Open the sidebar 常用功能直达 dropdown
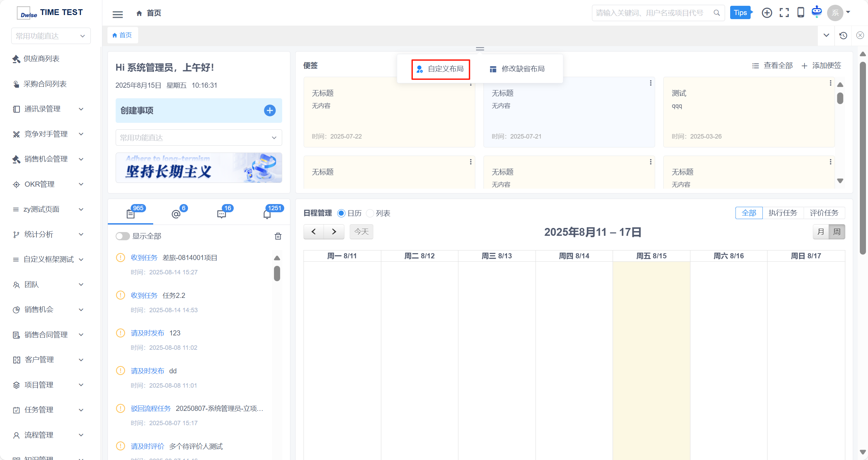 [51, 36]
